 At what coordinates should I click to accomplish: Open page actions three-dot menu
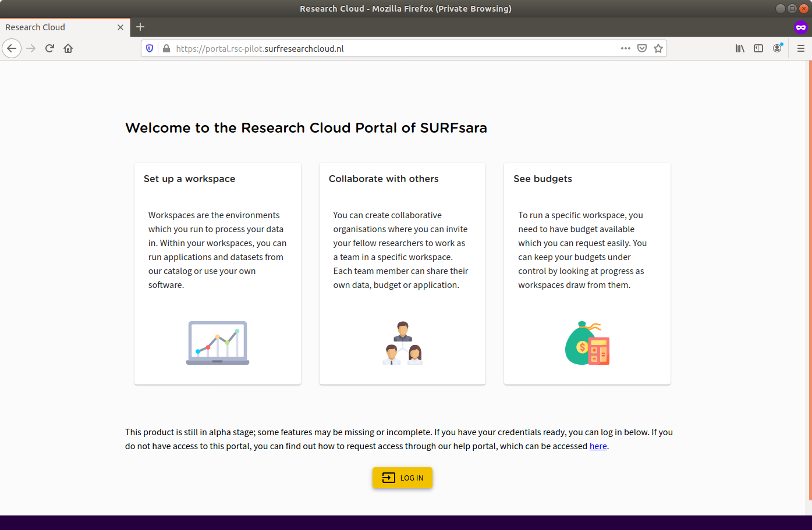tap(626, 48)
